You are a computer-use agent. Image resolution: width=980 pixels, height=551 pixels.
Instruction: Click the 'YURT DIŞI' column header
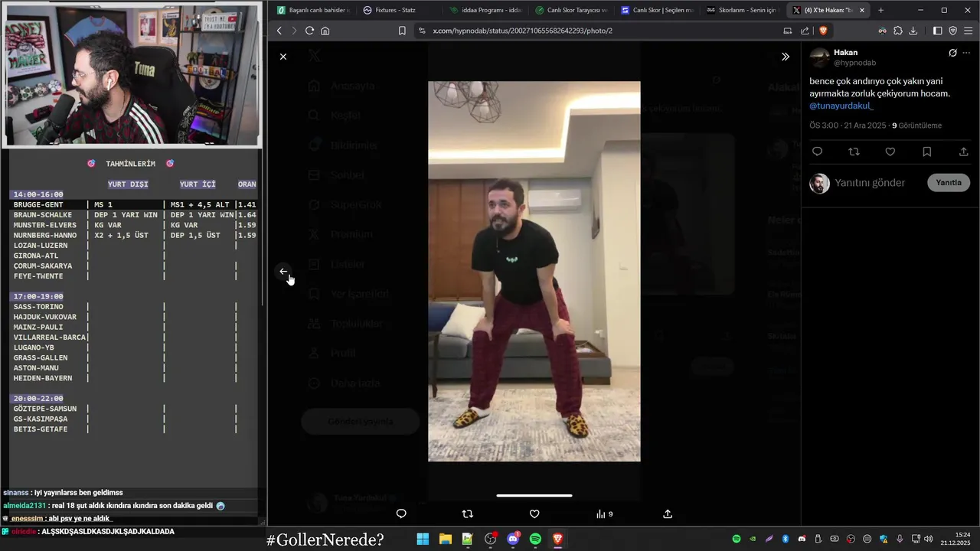click(128, 184)
